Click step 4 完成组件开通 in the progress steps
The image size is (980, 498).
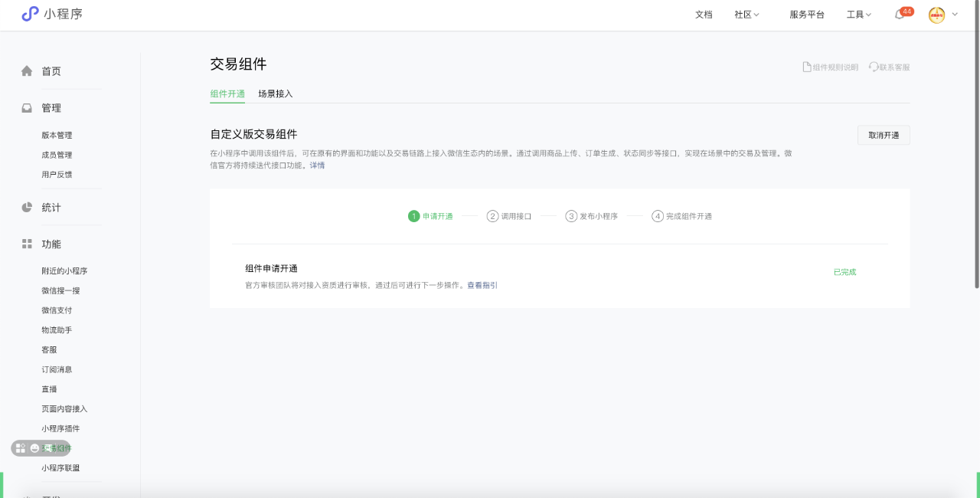pos(682,216)
